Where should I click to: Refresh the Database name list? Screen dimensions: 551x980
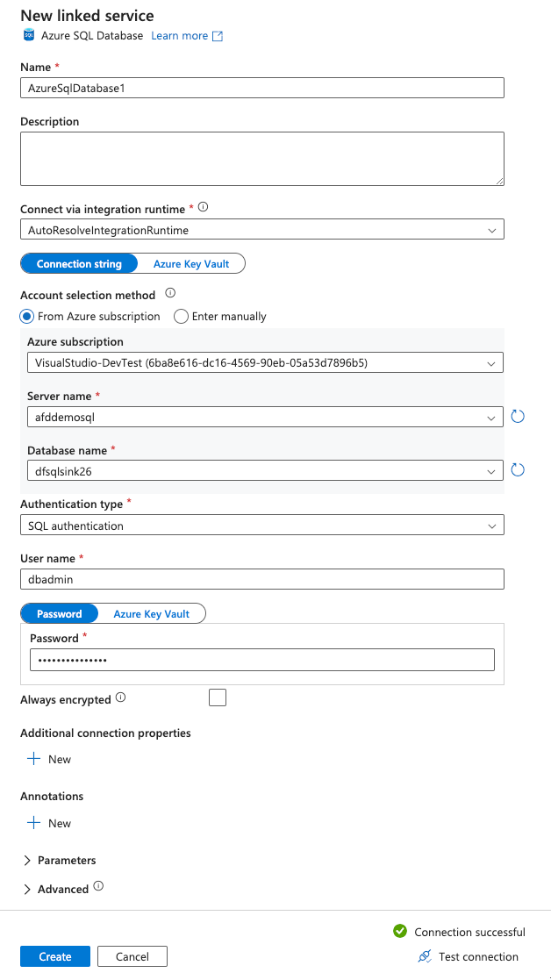[518, 469]
